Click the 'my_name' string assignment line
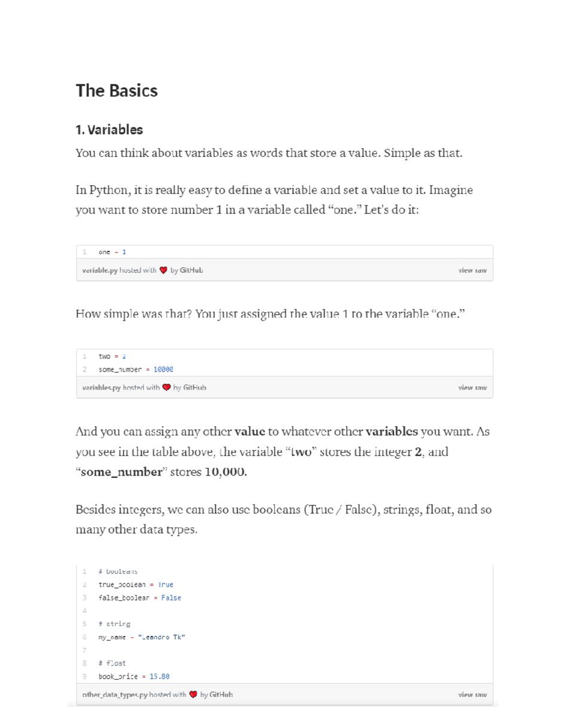Screen dimensions: 563x728 point(142,637)
